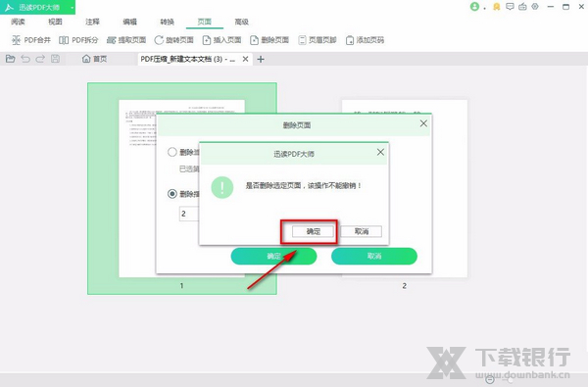Click 取消 in the 迅读PDF大师 prompt
Viewport: 588px width, 387px height.
pyautogui.click(x=361, y=231)
